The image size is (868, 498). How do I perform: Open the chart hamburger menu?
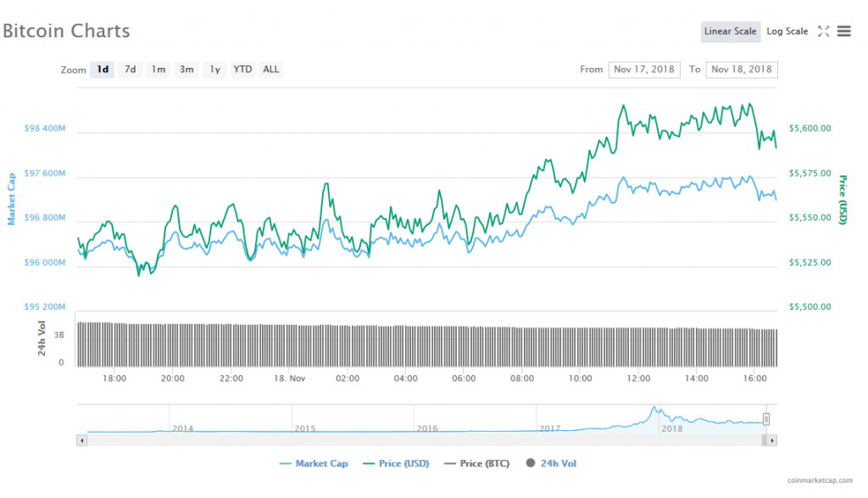(843, 31)
